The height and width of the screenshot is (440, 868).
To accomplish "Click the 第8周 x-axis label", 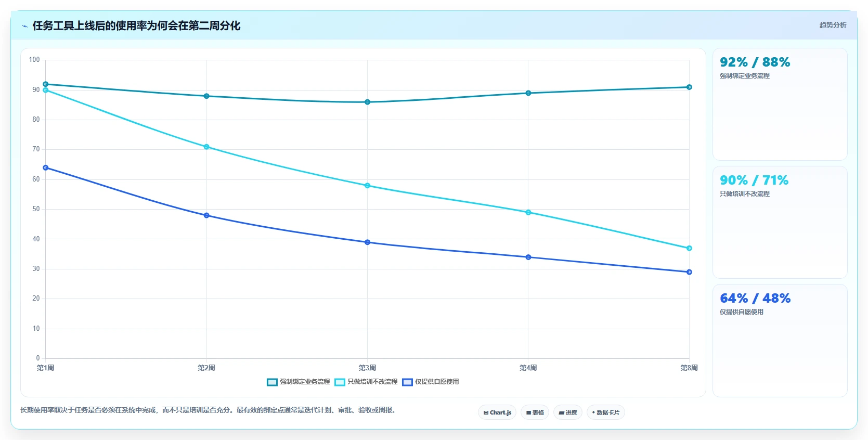I will (x=689, y=368).
